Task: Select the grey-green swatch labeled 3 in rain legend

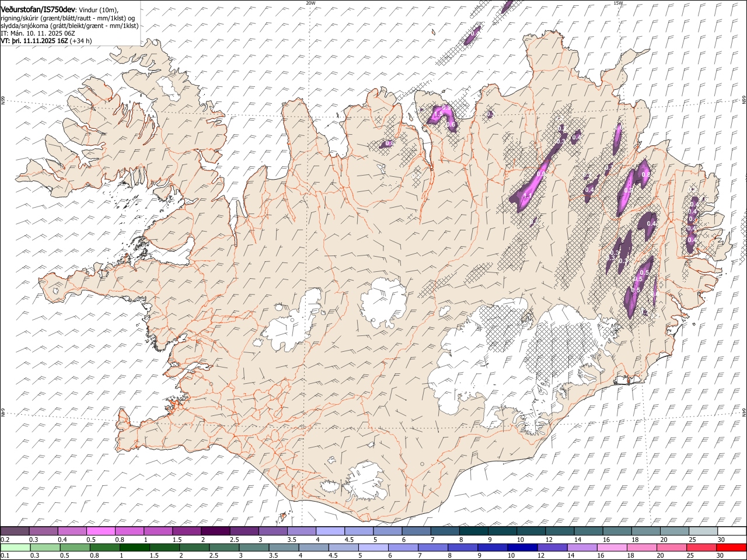Action: (254, 547)
